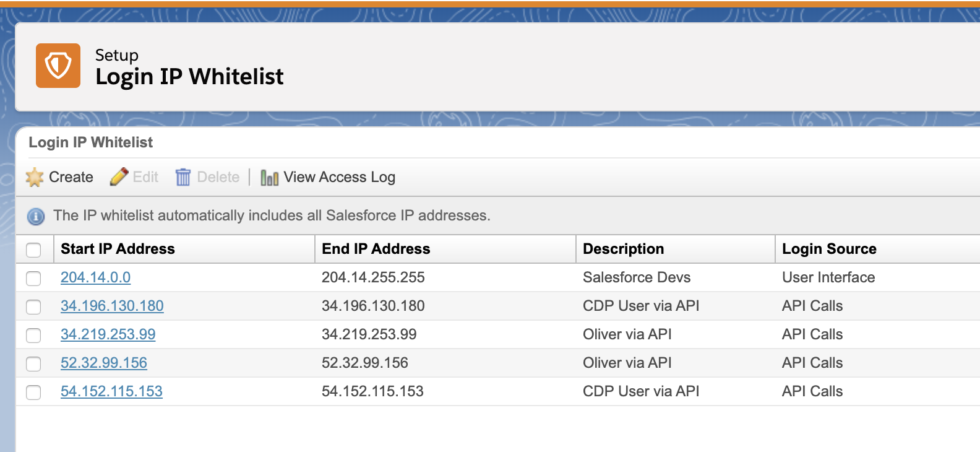Check the box for 204.14.0.0 row
Screen dimensions: 980x452
[33, 279]
